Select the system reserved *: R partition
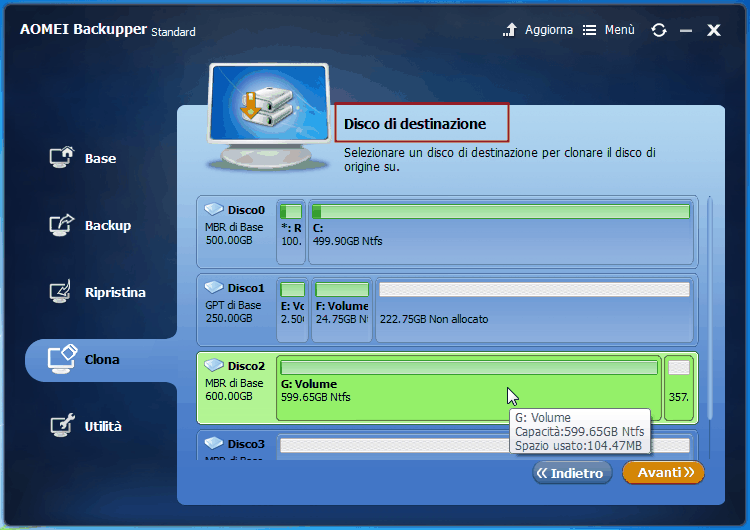The width and height of the screenshot is (750, 530). [x=291, y=232]
